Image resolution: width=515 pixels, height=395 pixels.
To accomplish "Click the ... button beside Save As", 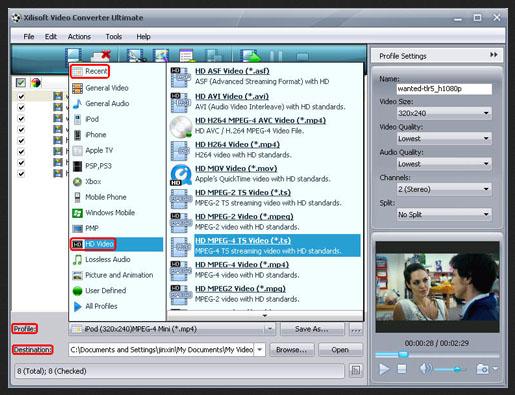I will 356,330.
